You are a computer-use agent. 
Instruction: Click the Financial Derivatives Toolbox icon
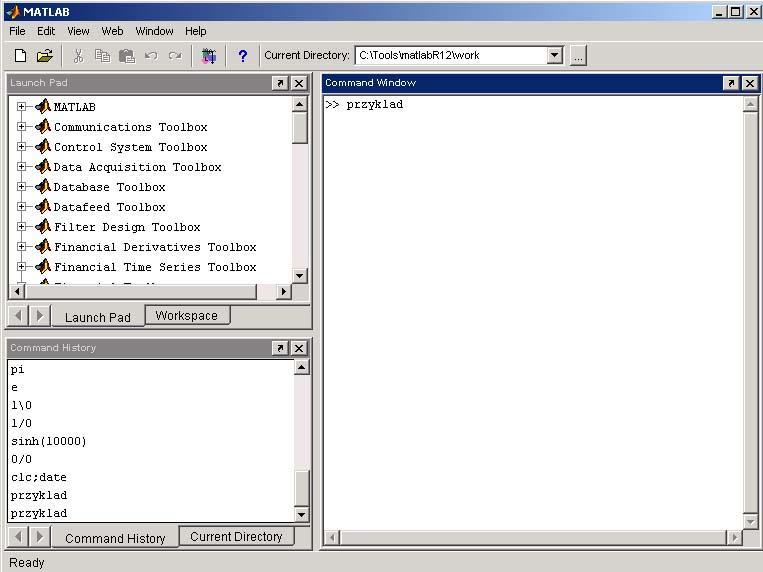(43, 246)
